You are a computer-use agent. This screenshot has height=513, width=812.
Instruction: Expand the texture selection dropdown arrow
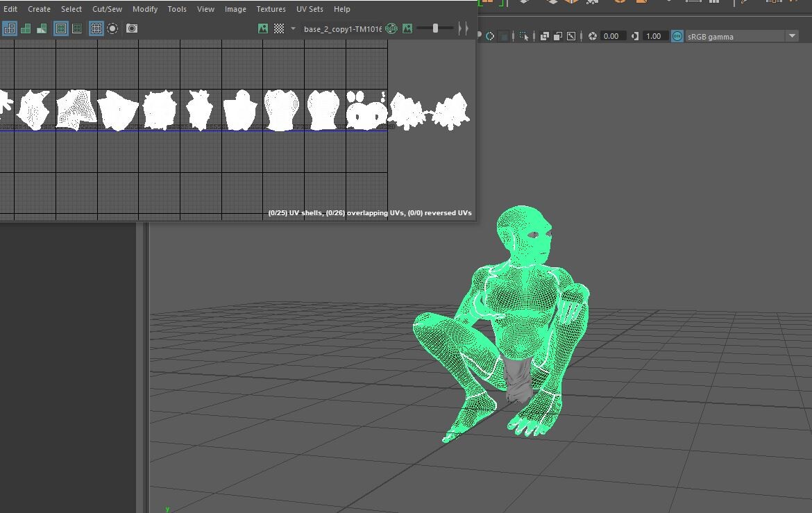(293, 28)
